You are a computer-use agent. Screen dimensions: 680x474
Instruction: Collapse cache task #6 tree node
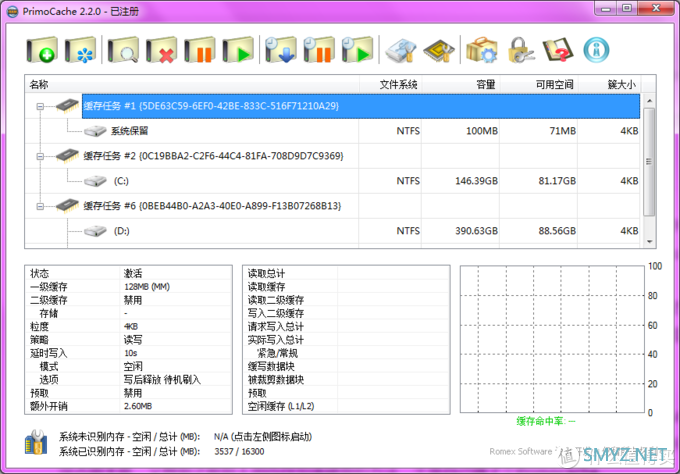pos(40,206)
